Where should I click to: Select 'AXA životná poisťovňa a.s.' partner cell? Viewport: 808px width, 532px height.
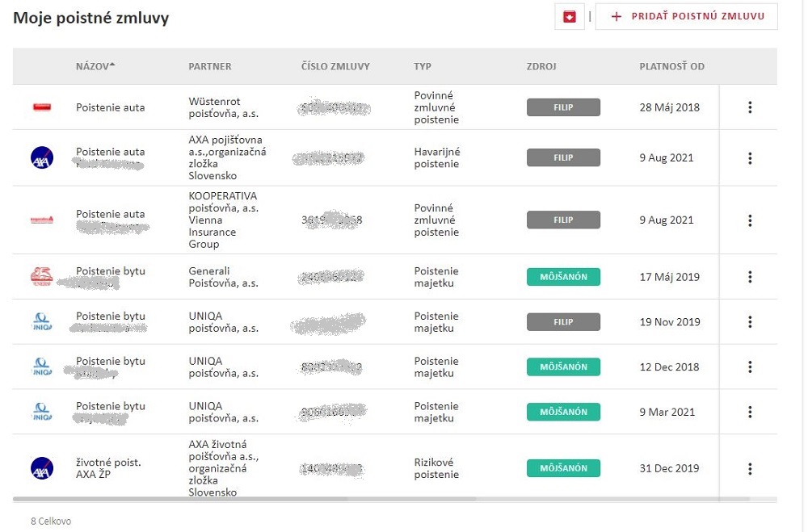click(224, 468)
